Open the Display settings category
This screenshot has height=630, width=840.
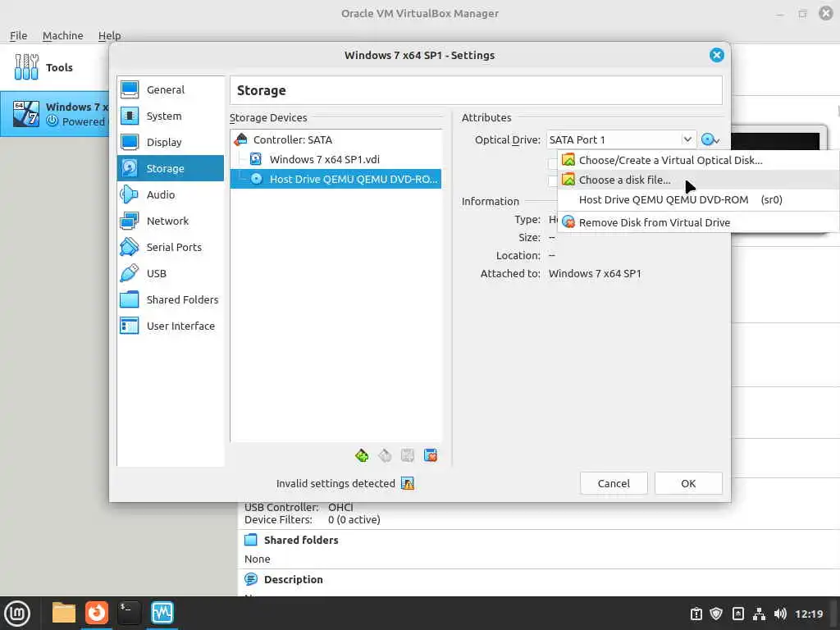pos(171,142)
